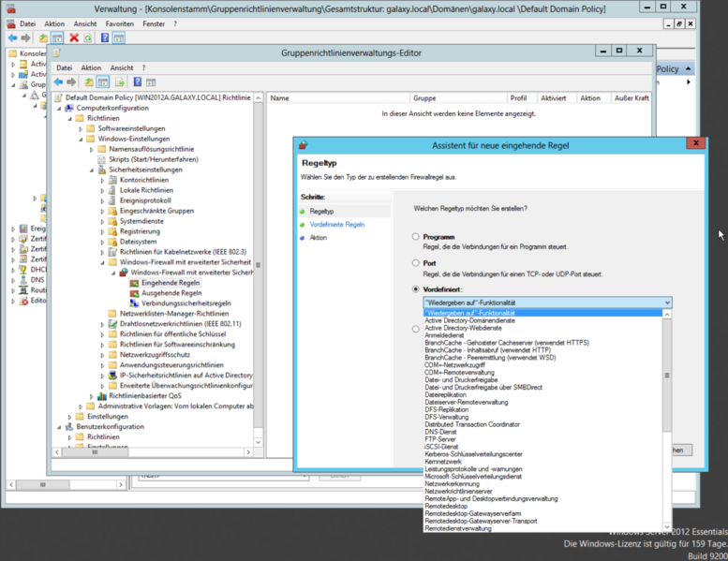Select the Vordefiniert radio button

[416, 289]
